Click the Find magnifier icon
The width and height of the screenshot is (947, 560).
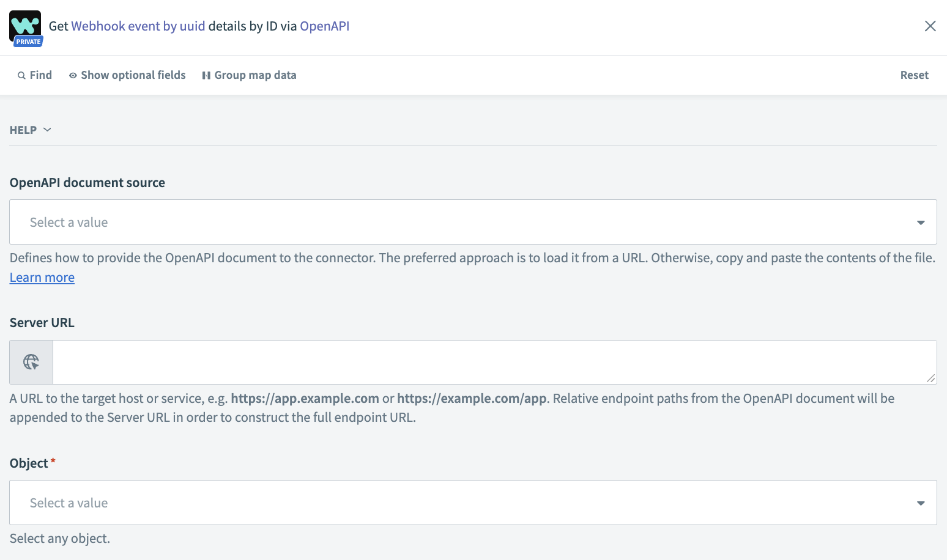(21, 75)
